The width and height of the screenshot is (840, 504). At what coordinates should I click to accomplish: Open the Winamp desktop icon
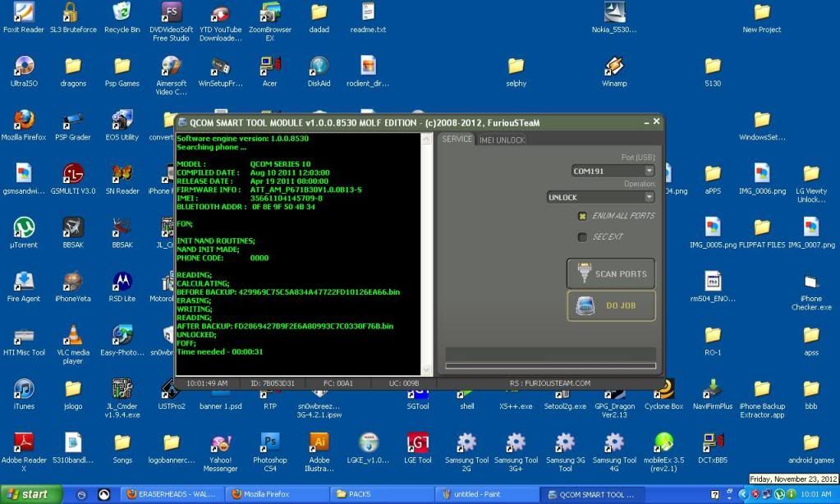[614, 66]
